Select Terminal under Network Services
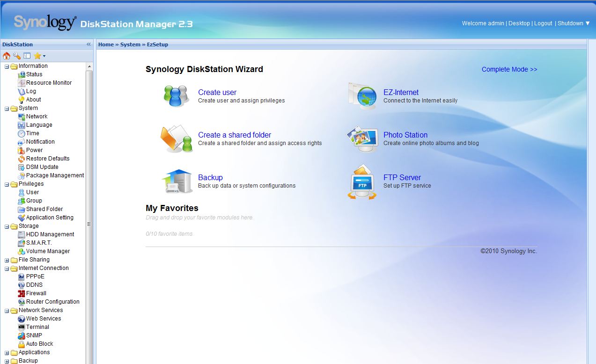 coord(37,327)
